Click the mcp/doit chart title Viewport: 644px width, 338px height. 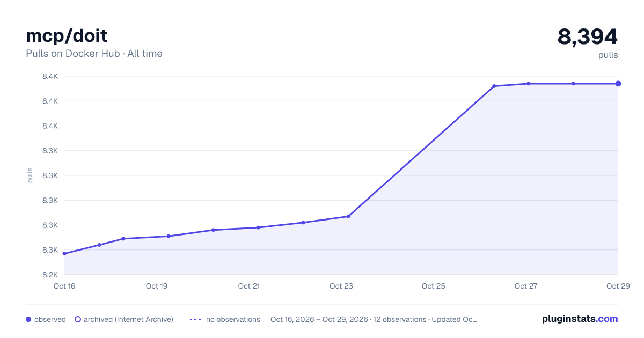pyautogui.click(x=67, y=35)
